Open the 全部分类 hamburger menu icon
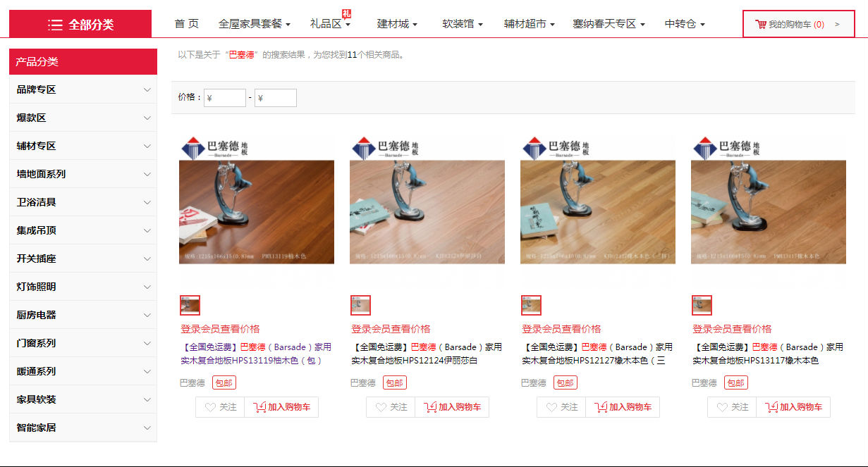 (x=55, y=25)
